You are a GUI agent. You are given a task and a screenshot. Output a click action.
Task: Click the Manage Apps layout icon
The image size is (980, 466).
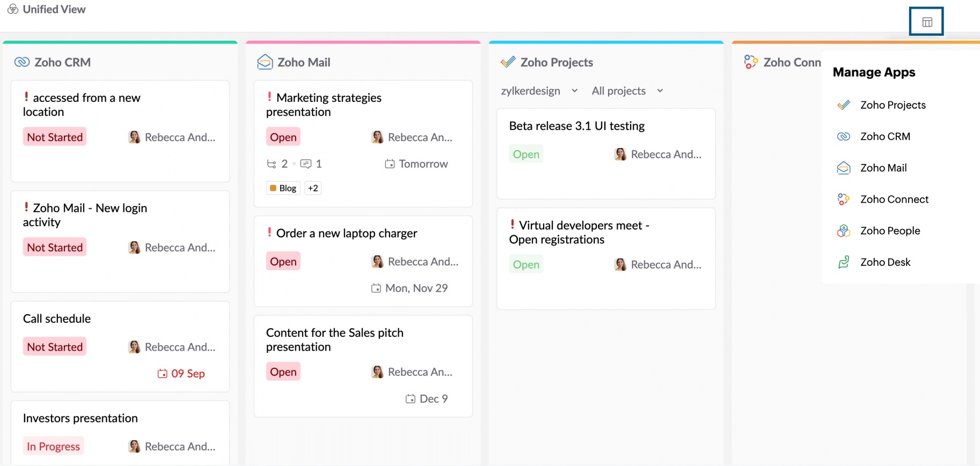tap(927, 22)
